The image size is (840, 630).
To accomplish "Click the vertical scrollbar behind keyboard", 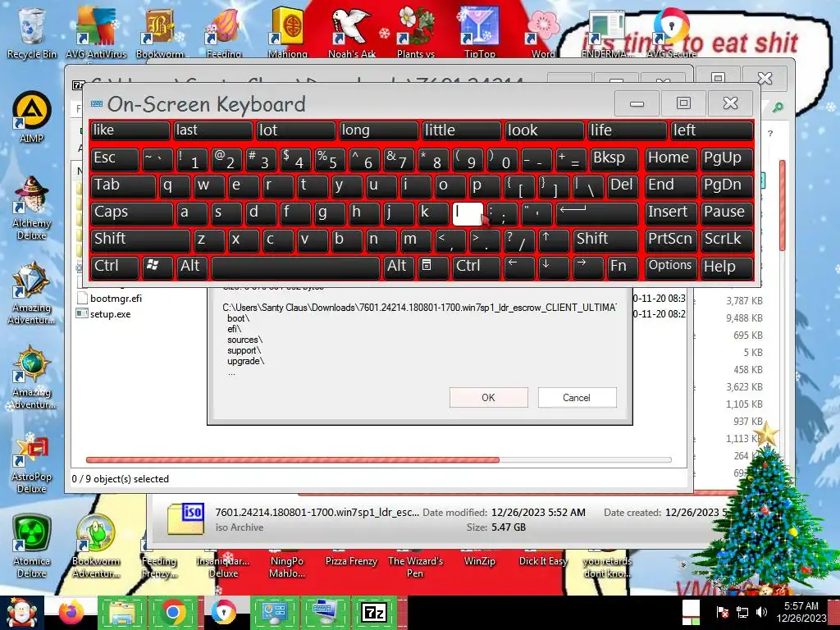I will pos(782,206).
